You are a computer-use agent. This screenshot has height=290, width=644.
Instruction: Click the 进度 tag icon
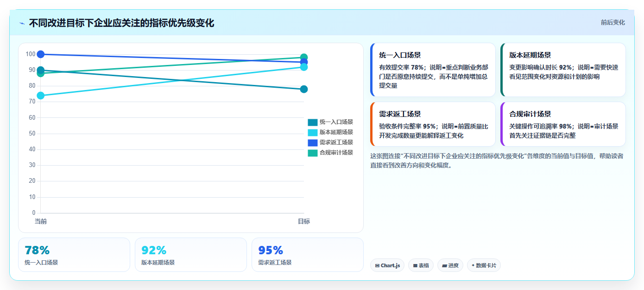[445, 266]
